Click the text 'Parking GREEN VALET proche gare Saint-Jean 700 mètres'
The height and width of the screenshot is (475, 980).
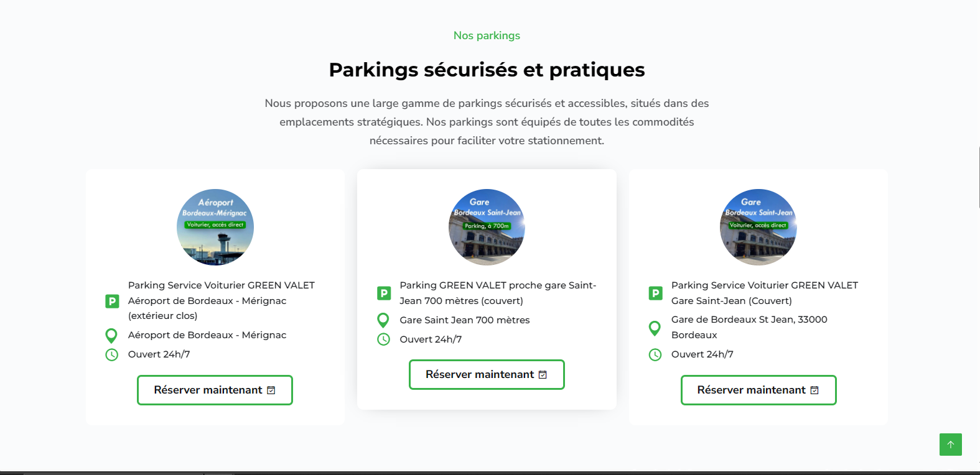(498, 293)
